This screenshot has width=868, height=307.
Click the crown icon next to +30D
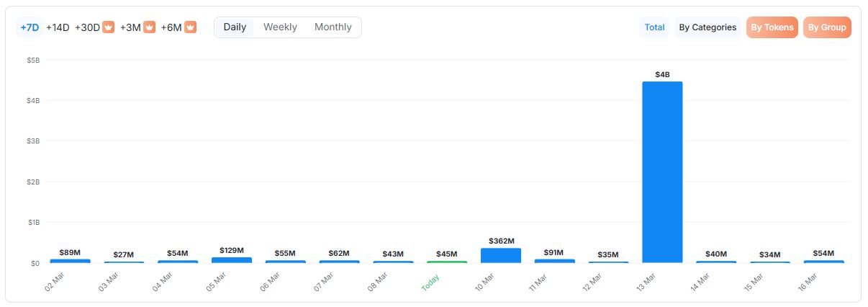(108, 27)
